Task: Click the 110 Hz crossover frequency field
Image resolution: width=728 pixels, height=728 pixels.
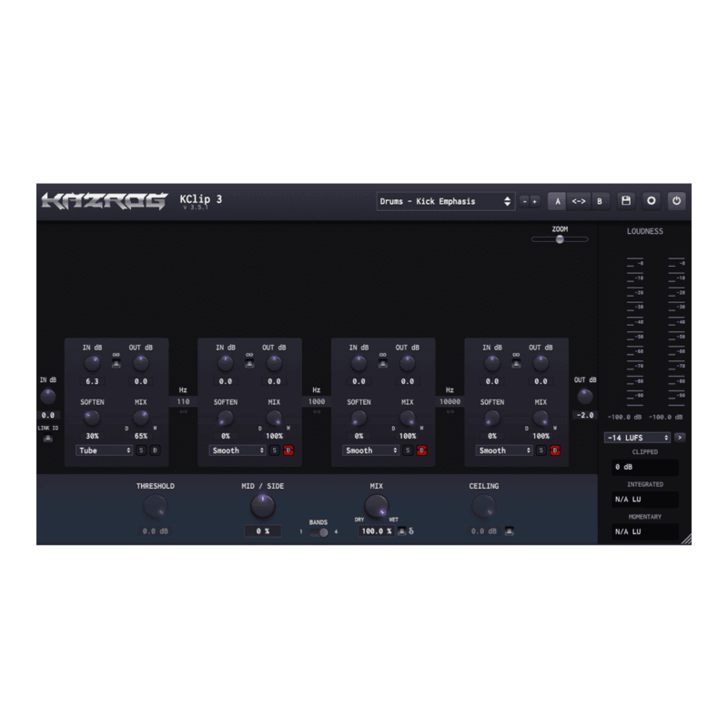Action: coord(184,401)
